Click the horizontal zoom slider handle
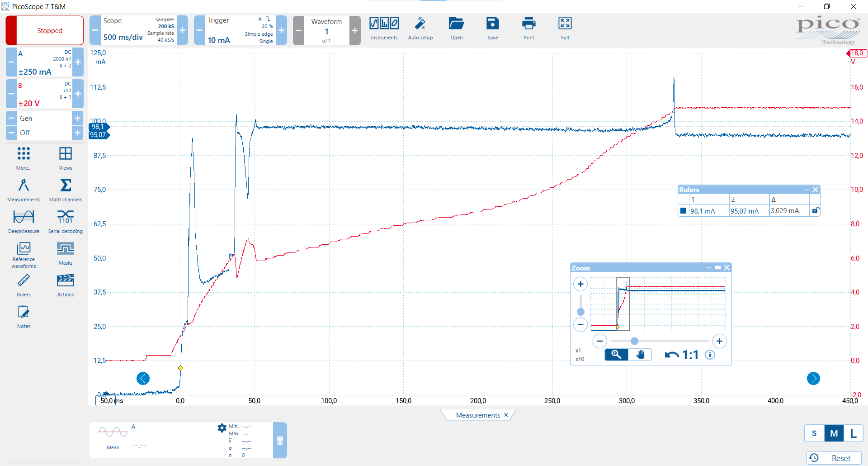Screen dimensions: 868x466 pyautogui.click(x=634, y=341)
